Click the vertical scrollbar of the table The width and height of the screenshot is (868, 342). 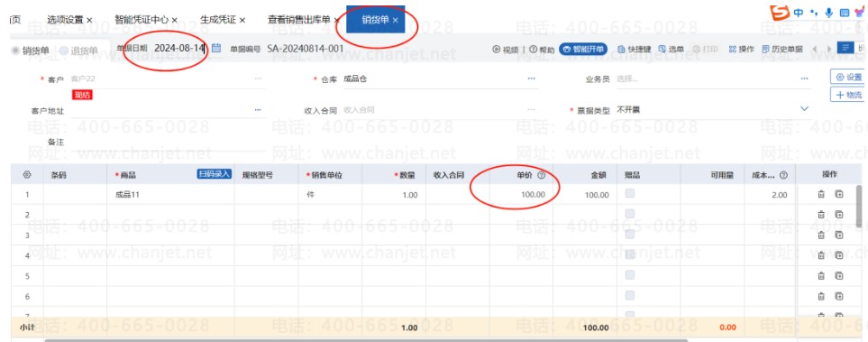(859, 207)
